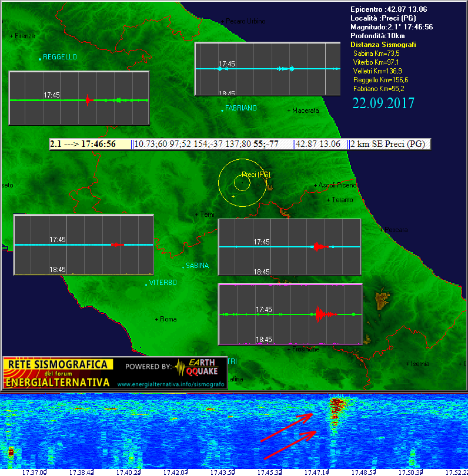Click the VITERBO station label
The image size is (468, 476).
point(163,283)
